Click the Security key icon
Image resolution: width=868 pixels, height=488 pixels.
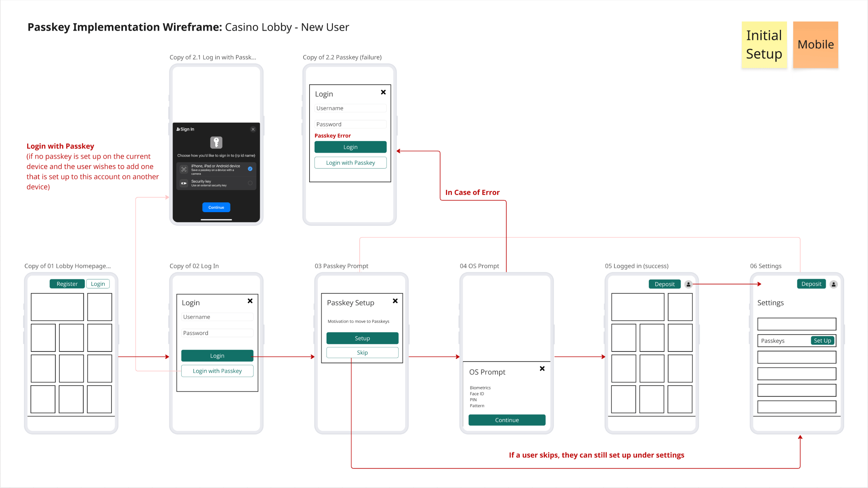183,183
